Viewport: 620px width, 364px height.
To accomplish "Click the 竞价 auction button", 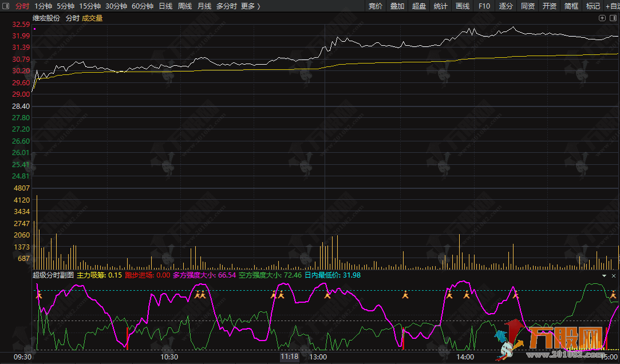I will [x=375, y=6].
